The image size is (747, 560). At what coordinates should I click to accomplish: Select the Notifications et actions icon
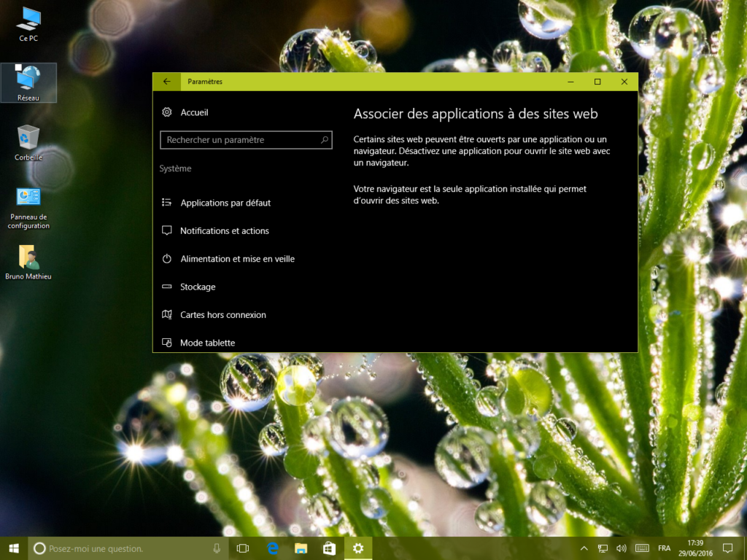[167, 230]
